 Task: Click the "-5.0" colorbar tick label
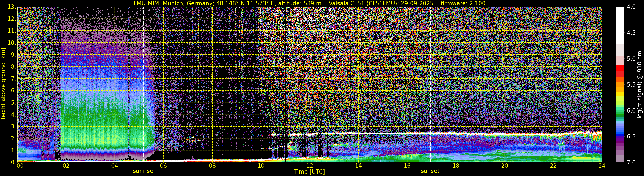630,59
